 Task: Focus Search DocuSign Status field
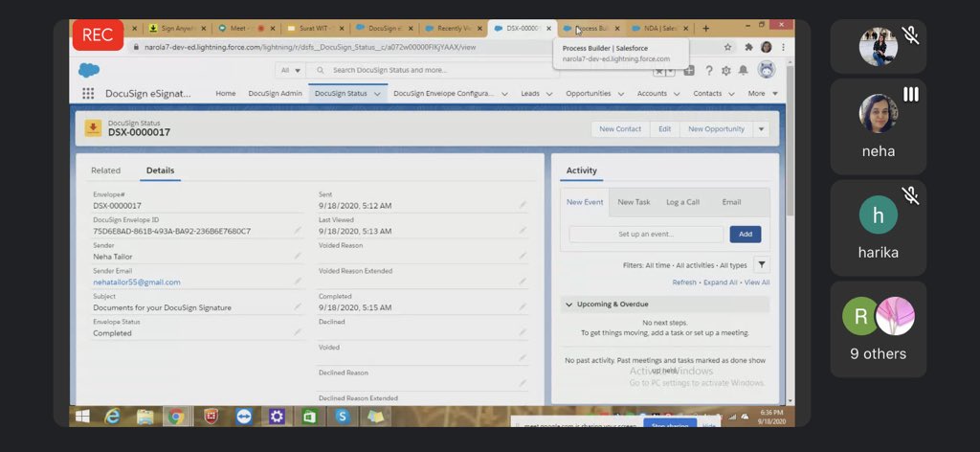[x=434, y=70]
